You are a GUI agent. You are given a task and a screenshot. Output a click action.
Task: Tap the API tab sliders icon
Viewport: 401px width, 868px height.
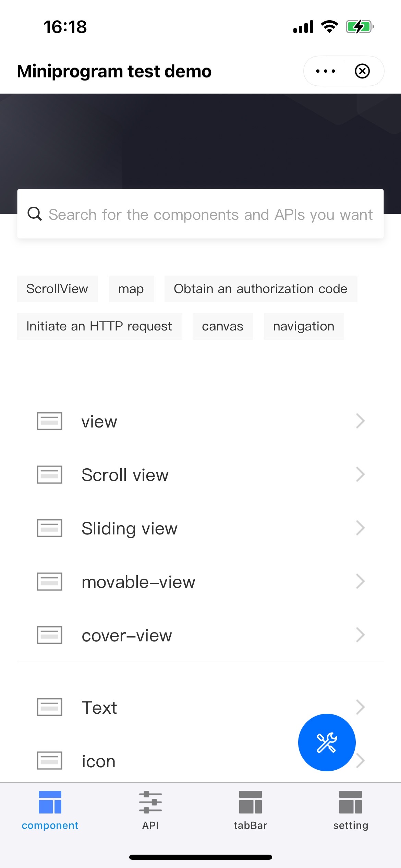click(x=150, y=802)
